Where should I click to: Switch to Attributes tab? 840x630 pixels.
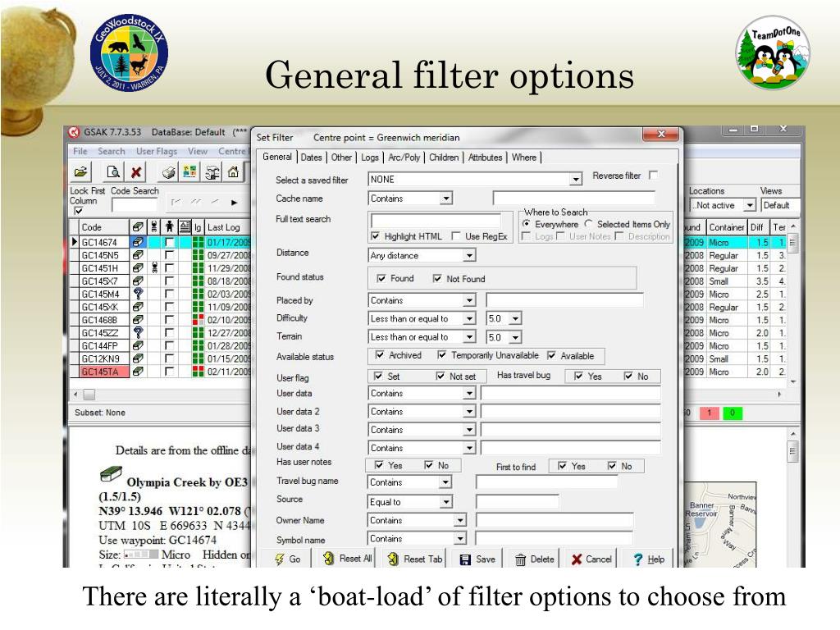click(485, 157)
